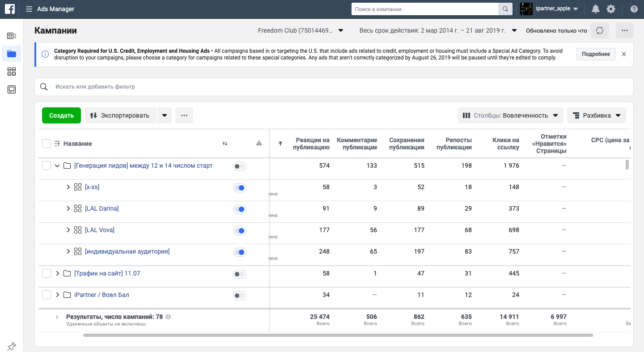Turn off the [x-xs] ad set
Image resolution: width=644 pixels, height=352 pixels.
(x=240, y=188)
